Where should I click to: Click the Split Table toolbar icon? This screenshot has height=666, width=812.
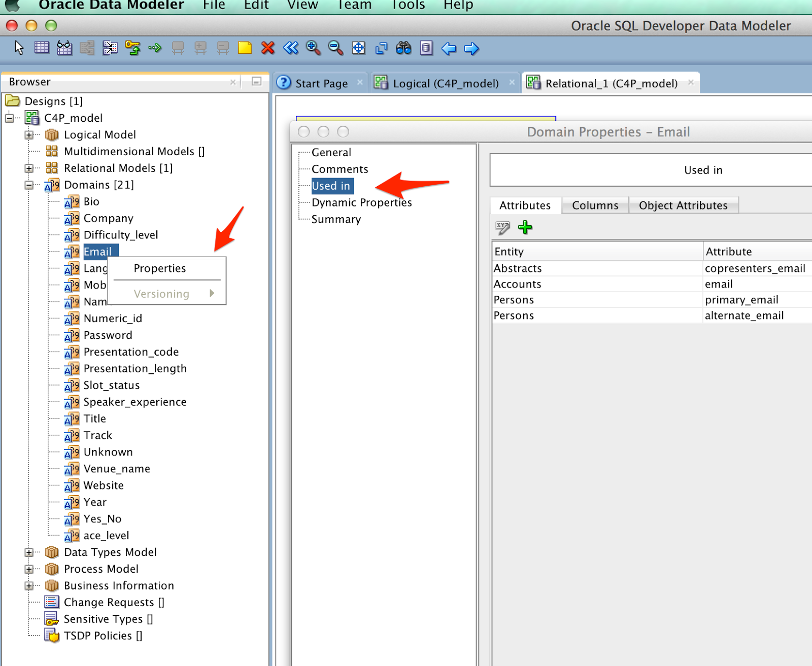(87, 48)
